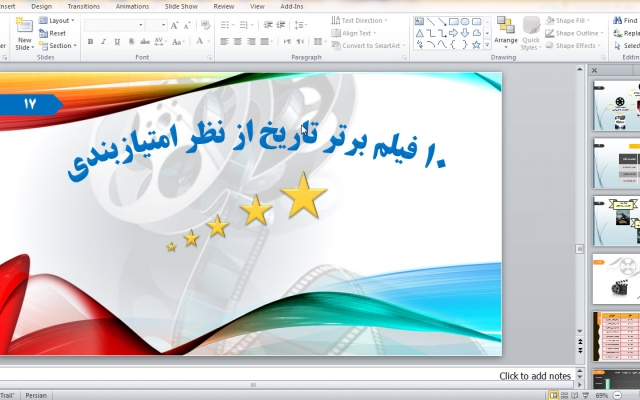
Task: Open the Drawing group dialog launcher
Action: click(x=603, y=58)
